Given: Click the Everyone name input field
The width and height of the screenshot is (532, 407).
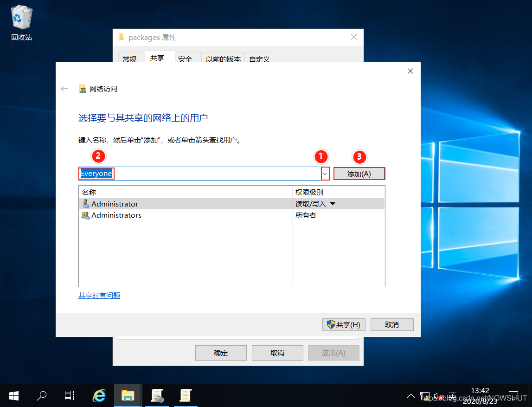Looking at the screenshot, I should [200, 174].
